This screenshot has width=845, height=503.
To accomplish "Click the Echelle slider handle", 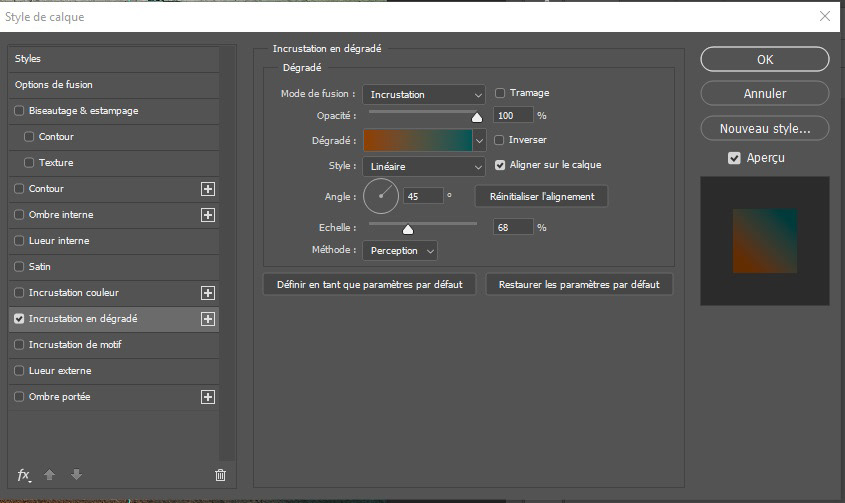I will point(408,229).
